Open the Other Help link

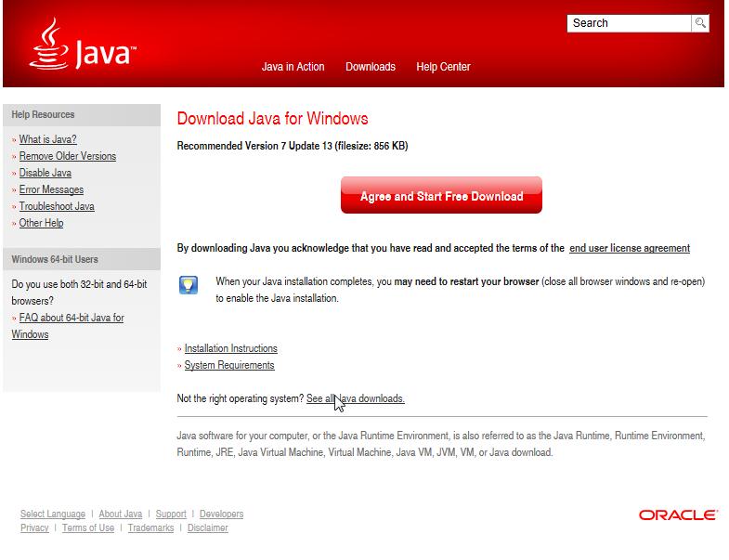[41, 223]
